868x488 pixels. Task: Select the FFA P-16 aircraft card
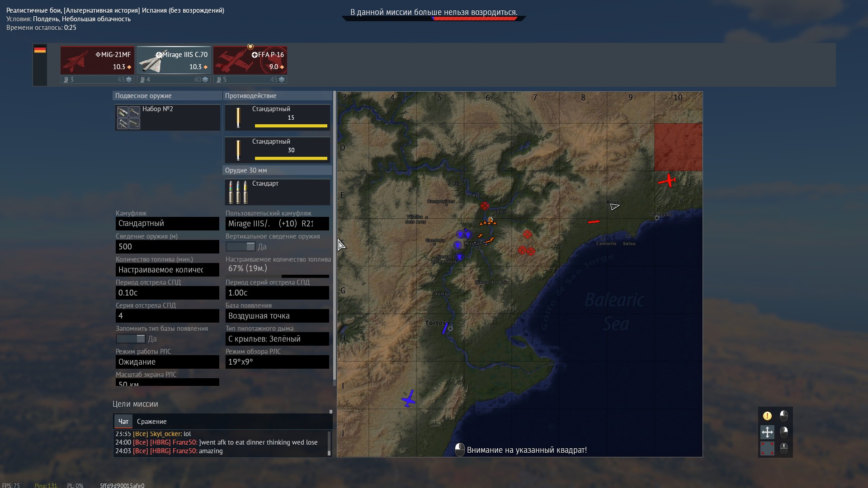click(x=250, y=61)
